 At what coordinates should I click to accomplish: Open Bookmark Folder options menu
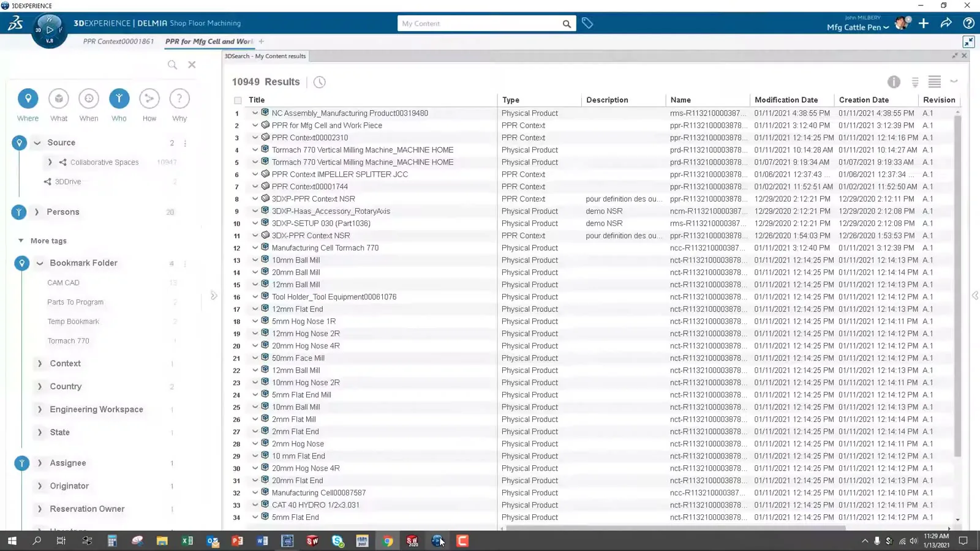tap(185, 264)
